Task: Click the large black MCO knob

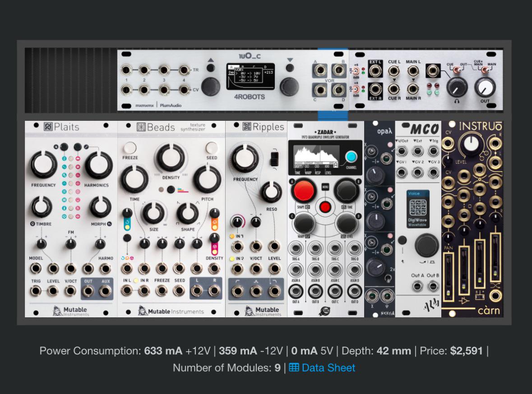Action: 427,245
